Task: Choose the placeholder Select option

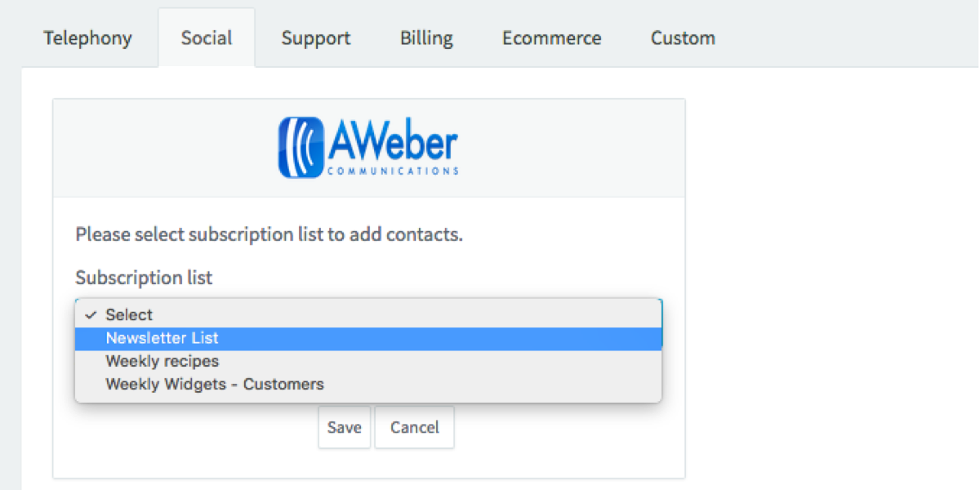Action: [129, 314]
